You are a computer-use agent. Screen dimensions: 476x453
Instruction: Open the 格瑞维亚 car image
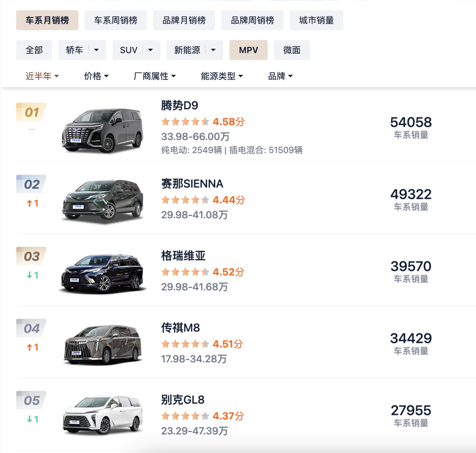tap(103, 273)
